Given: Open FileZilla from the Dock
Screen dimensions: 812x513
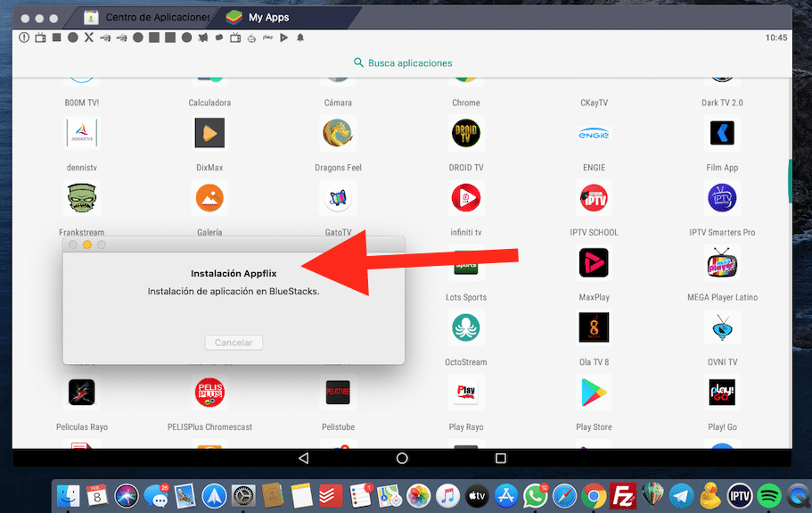Looking at the screenshot, I should [622, 496].
